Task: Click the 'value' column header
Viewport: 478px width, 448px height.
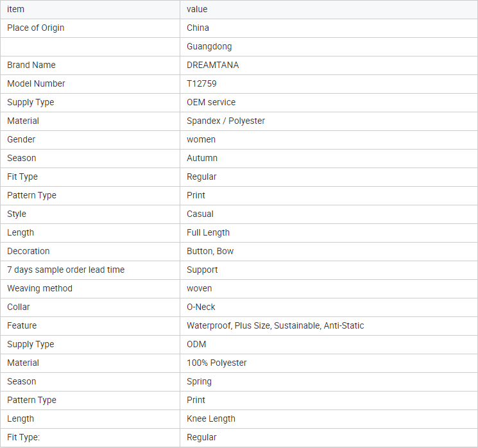Action: (x=197, y=9)
